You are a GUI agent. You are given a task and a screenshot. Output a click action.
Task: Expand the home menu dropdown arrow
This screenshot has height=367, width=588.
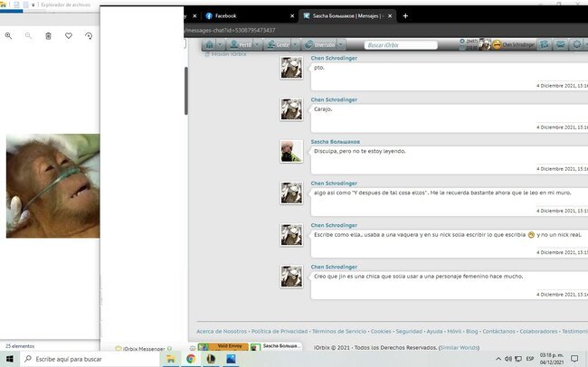[x=221, y=45]
